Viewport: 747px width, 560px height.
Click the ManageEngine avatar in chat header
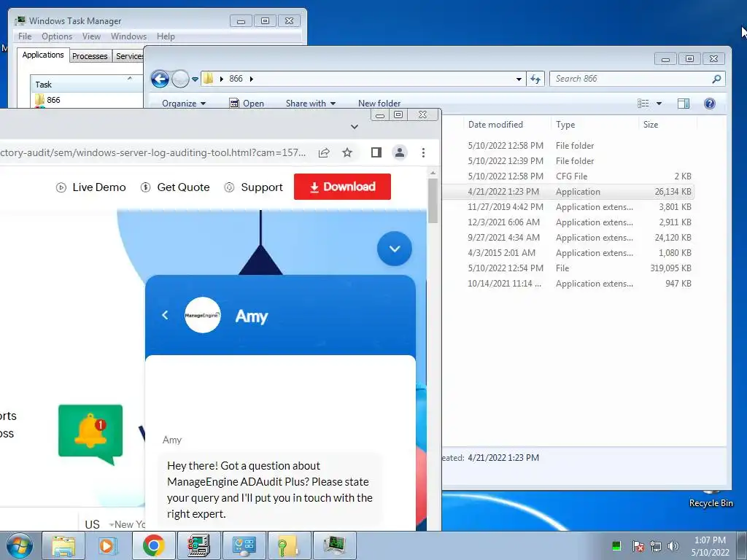(203, 315)
